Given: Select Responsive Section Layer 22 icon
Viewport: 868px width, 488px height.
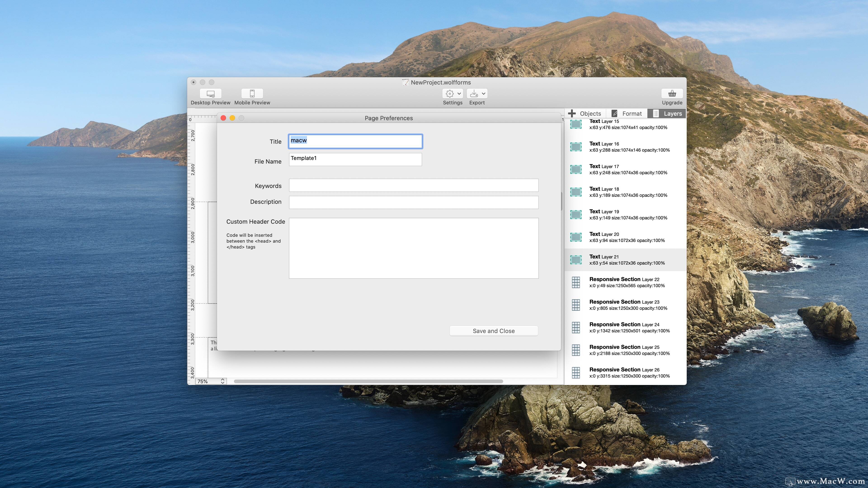Looking at the screenshot, I should tap(576, 282).
